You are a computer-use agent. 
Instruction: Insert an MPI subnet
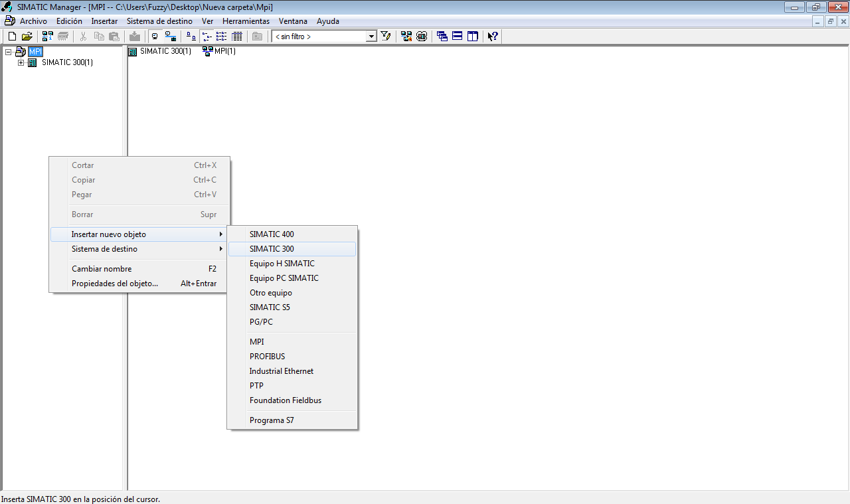[x=292, y=342]
